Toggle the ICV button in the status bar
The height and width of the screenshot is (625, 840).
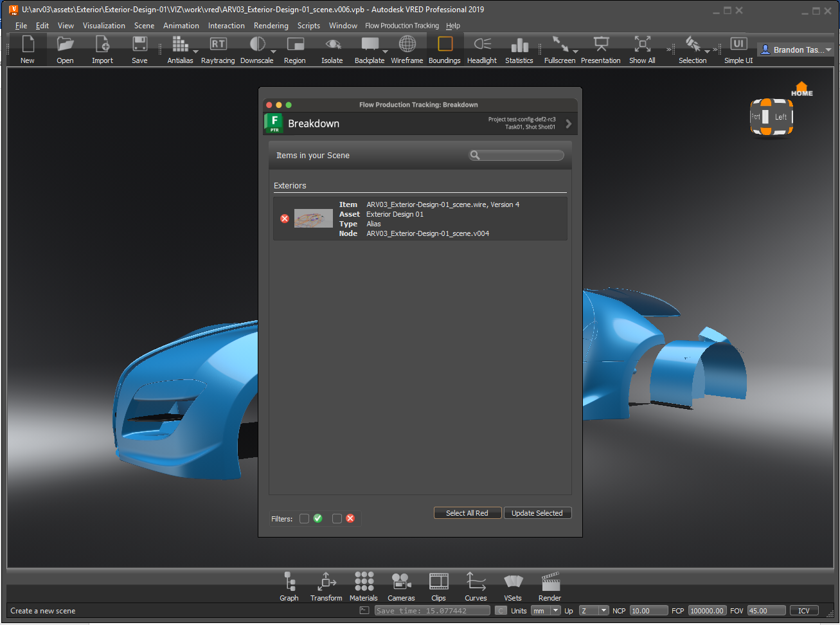click(x=804, y=611)
